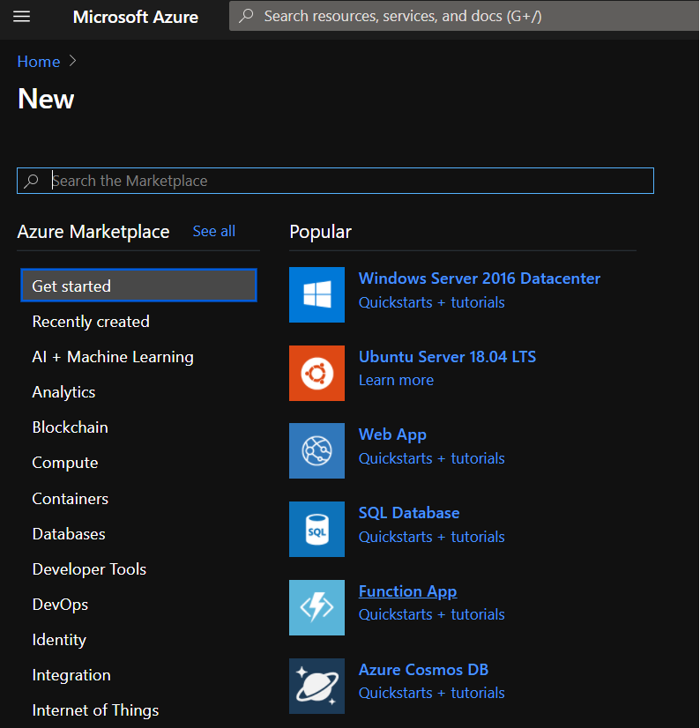This screenshot has width=700, height=728.
Task: Click the Home breadcrumb link
Action: click(39, 62)
